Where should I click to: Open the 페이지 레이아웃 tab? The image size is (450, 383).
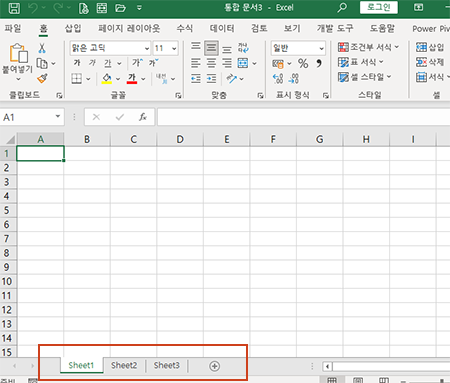tap(129, 28)
